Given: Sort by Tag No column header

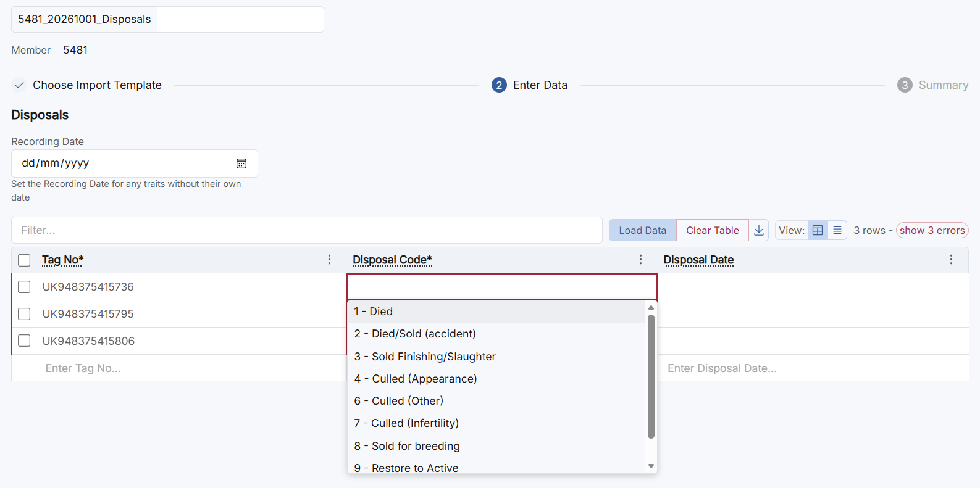Looking at the screenshot, I should click(63, 260).
